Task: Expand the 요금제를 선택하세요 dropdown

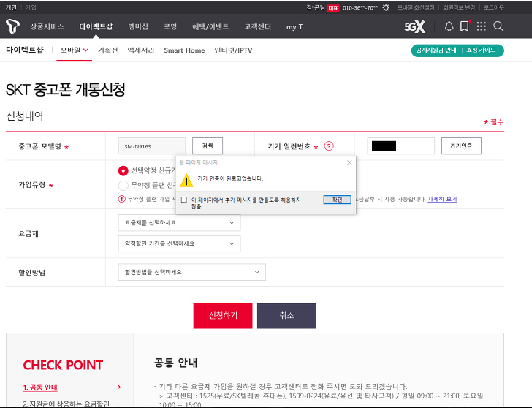Action: pos(179,223)
